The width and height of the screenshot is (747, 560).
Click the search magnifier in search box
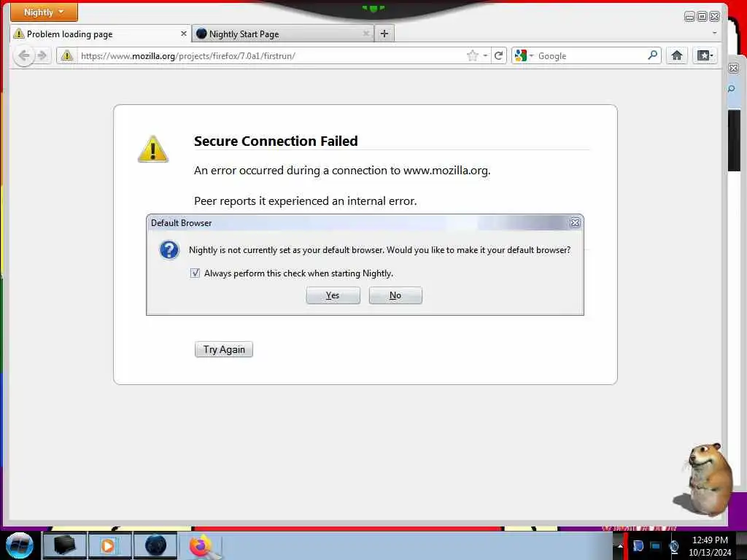653,55
